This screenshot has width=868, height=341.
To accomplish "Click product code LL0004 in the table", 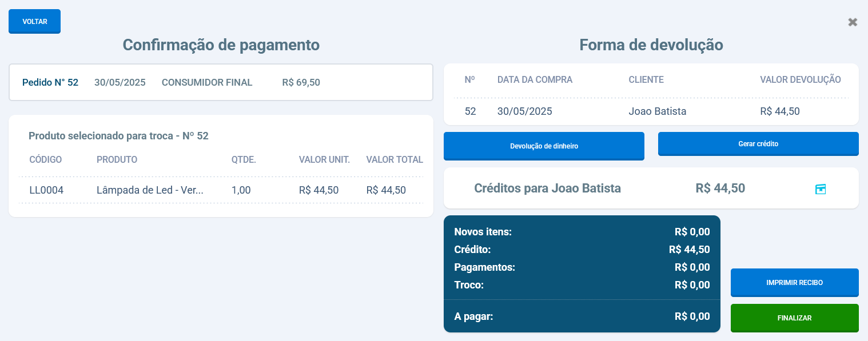I will click(x=46, y=190).
